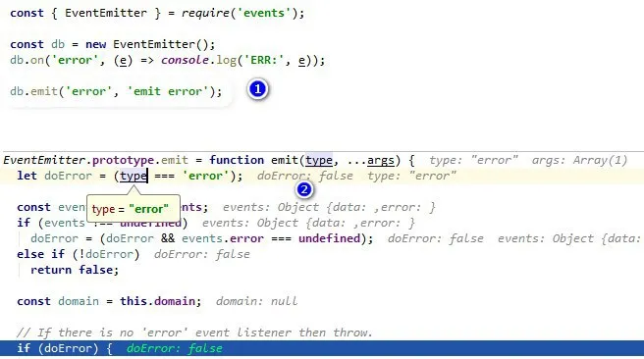Click 'console' in the error handler
The width and height of the screenshot is (644, 359).
pyautogui.click(x=185, y=60)
